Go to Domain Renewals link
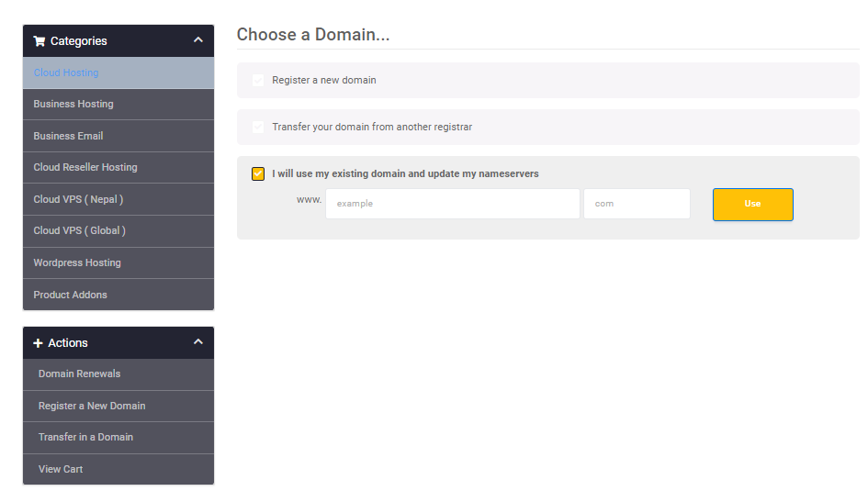Viewport: 868px width, 502px height. (x=79, y=374)
